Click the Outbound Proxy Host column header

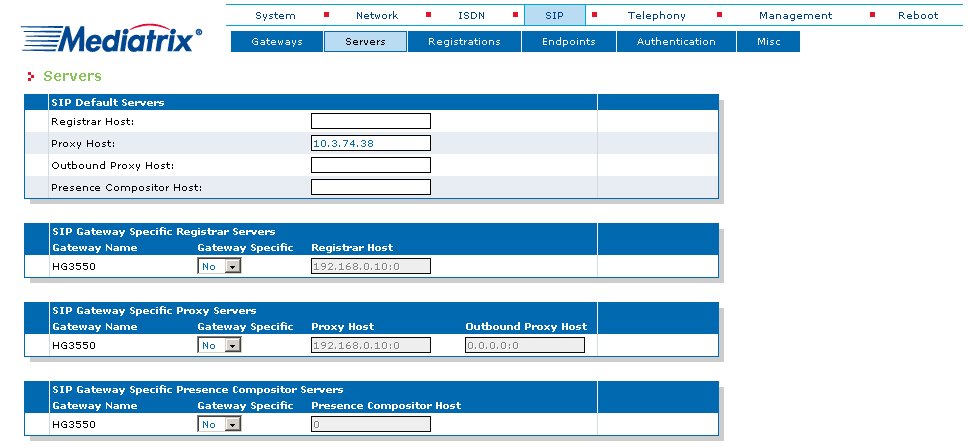click(x=526, y=327)
